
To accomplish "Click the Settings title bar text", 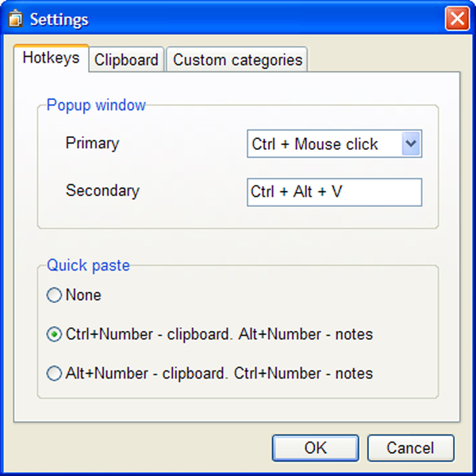I will pos(59,20).
